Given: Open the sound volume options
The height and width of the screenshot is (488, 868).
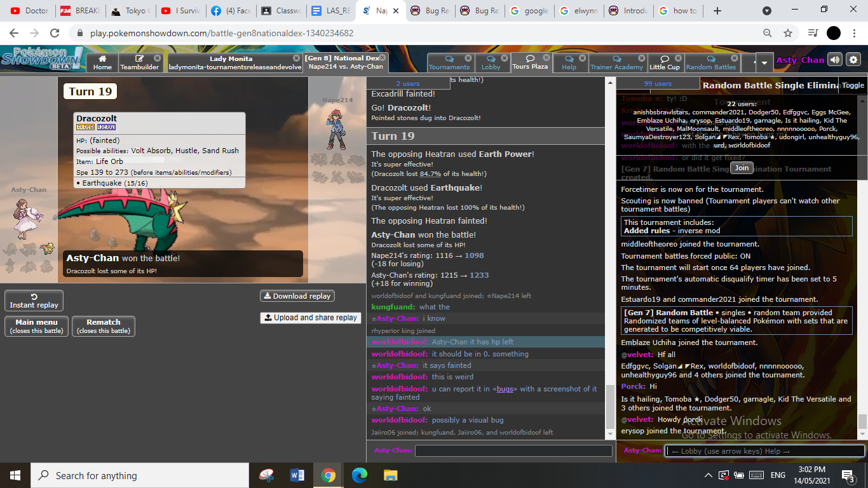Looking at the screenshot, I should [835, 60].
